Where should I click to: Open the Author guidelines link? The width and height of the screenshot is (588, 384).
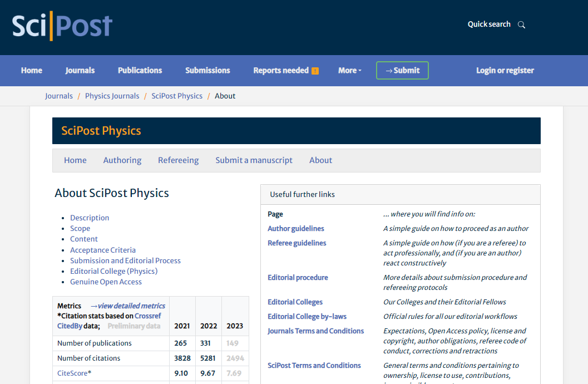(296, 229)
